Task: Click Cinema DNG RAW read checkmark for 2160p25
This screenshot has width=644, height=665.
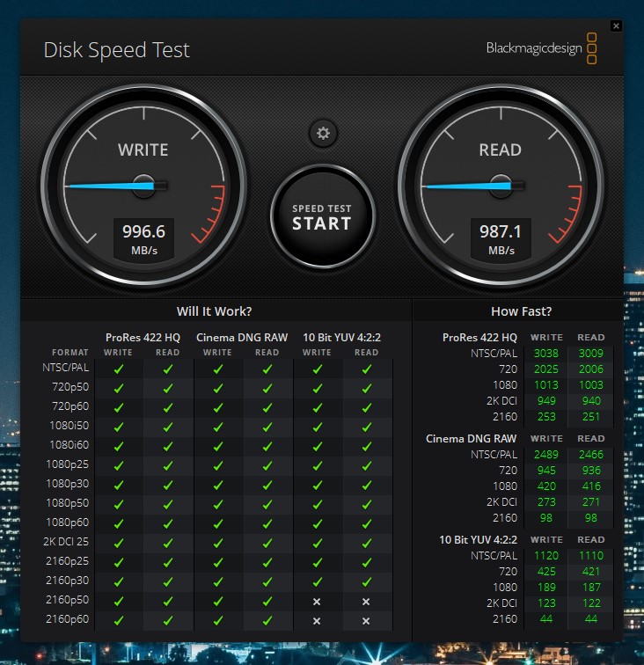Action: [x=267, y=562]
